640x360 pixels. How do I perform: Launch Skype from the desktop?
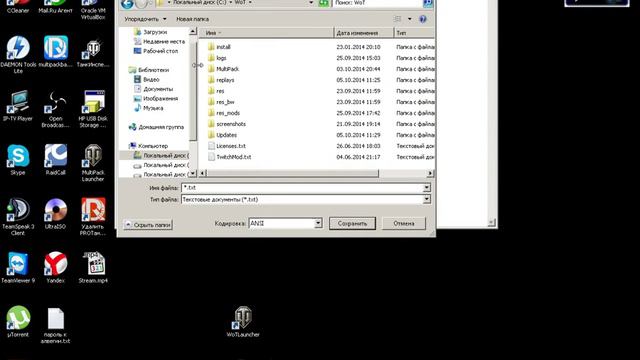pyautogui.click(x=18, y=160)
